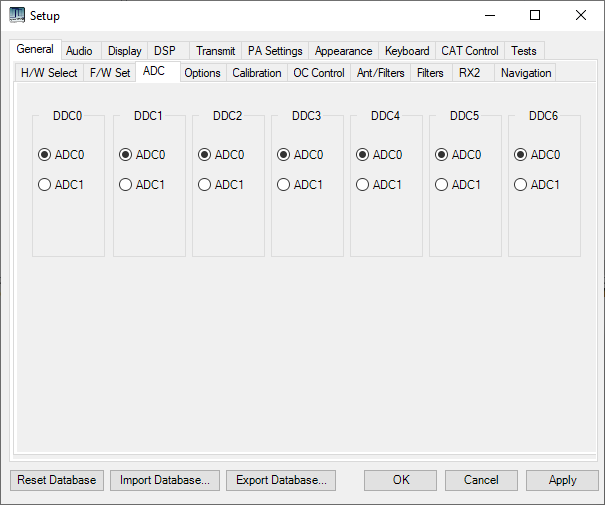Open the F/W Set sub-tab
The width and height of the screenshot is (605, 505).
[x=110, y=73]
